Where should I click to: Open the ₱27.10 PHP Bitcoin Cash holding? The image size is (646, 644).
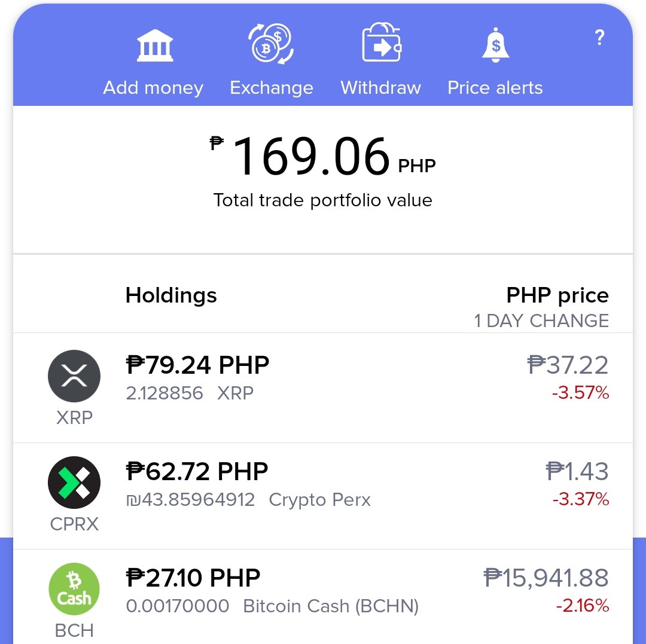pyautogui.click(x=323, y=597)
